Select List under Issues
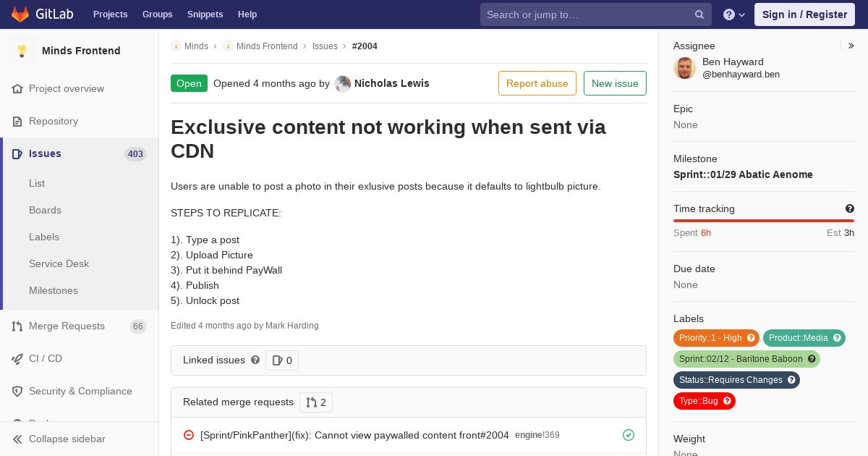This screenshot has width=868, height=456. tap(37, 183)
